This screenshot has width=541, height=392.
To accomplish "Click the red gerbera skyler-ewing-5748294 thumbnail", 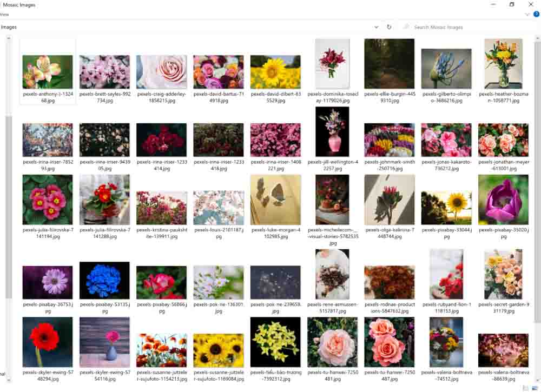I will 48,342.
